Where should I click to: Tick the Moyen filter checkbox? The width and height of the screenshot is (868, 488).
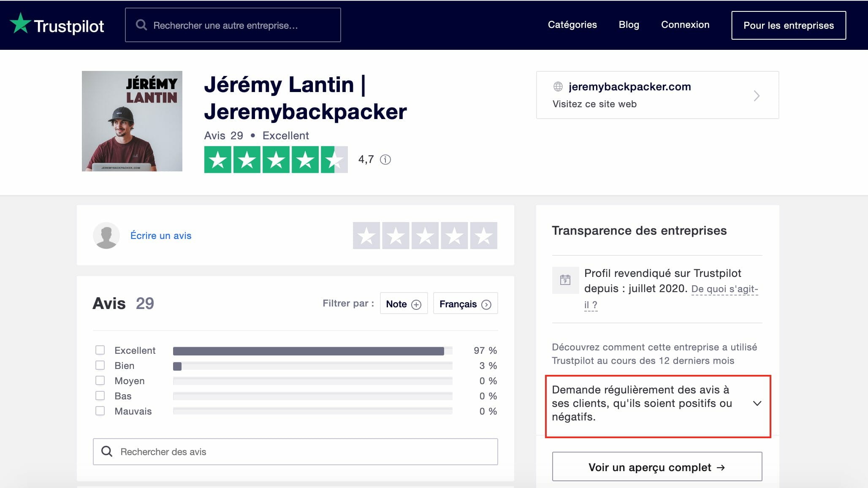click(100, 380)
